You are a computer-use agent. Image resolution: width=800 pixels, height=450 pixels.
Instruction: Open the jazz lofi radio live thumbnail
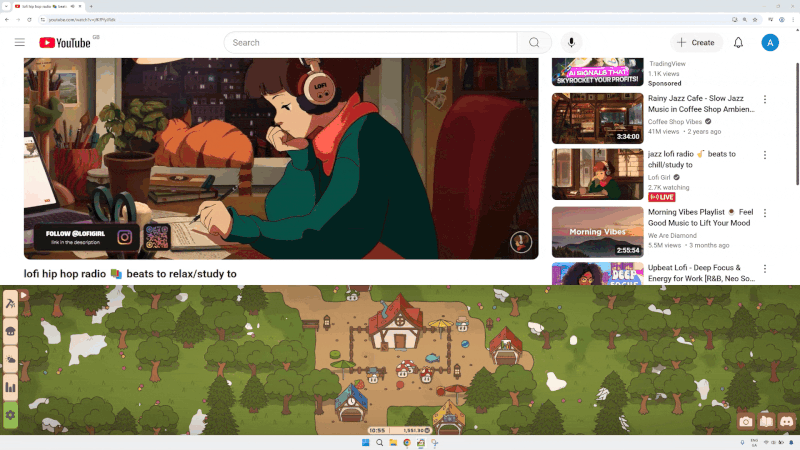597,174
